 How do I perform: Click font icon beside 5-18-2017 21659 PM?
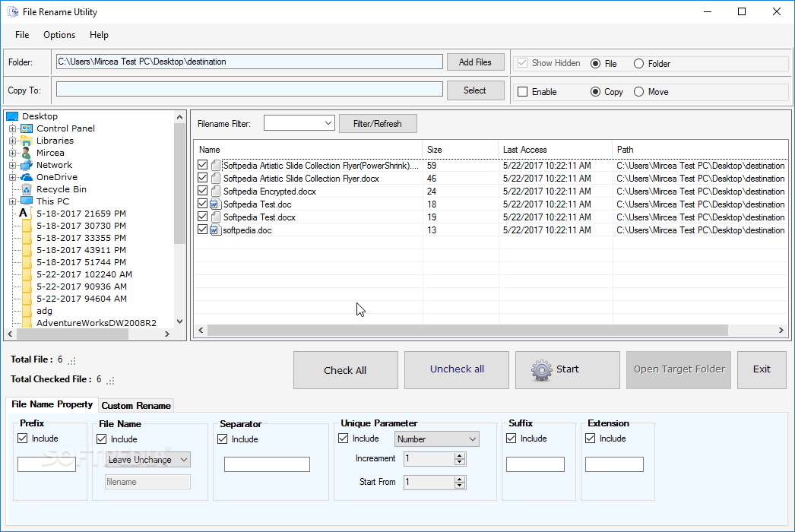(x=24, y=214)
